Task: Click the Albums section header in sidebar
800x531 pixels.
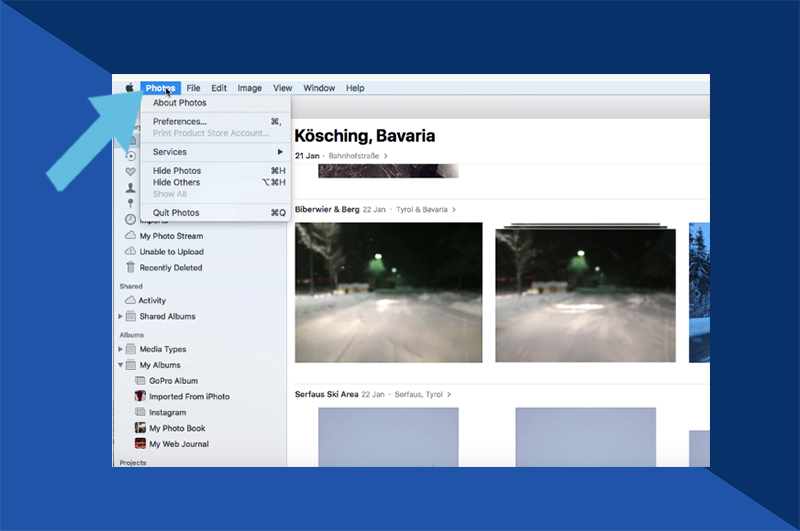Action: [132, 335]
